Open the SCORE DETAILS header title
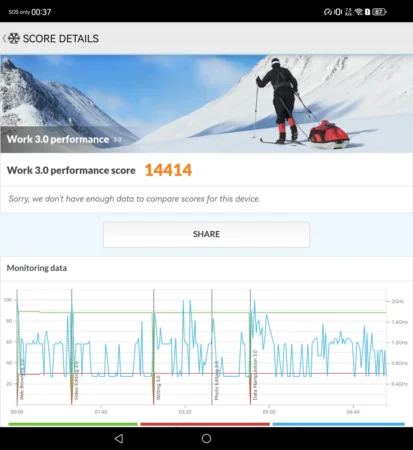Viewport: 413px width, 450px height. pyautogui.click(x=61, y=39)
